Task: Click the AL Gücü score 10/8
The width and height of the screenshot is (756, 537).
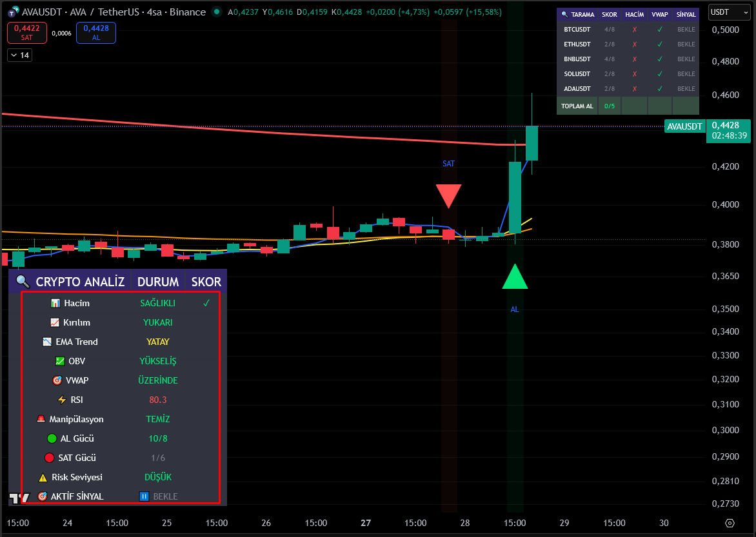Action: (157, 438)
